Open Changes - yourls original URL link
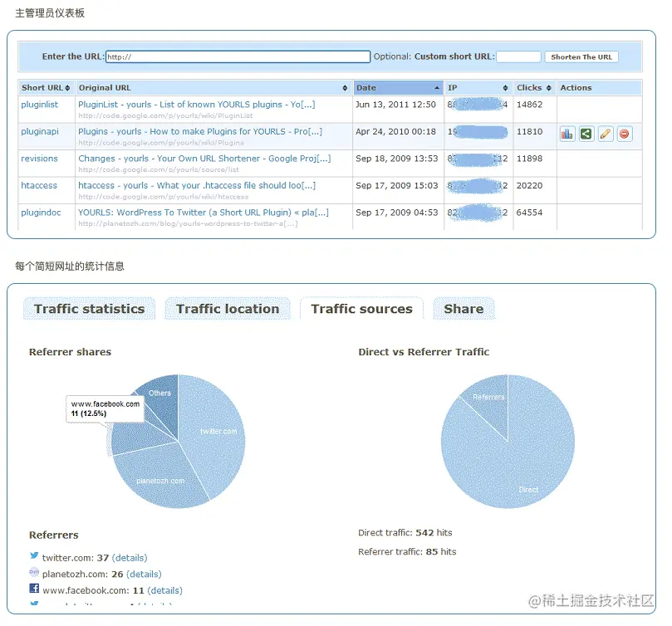The height and width of the screenshot is (626, 672). click(x=204, y=159)
